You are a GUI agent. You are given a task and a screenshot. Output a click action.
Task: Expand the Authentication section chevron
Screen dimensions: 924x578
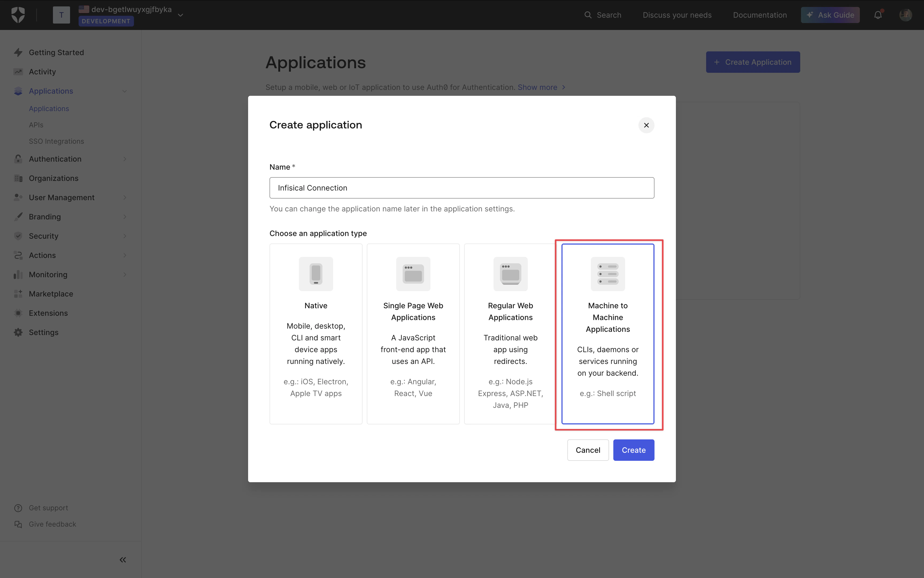125,159
